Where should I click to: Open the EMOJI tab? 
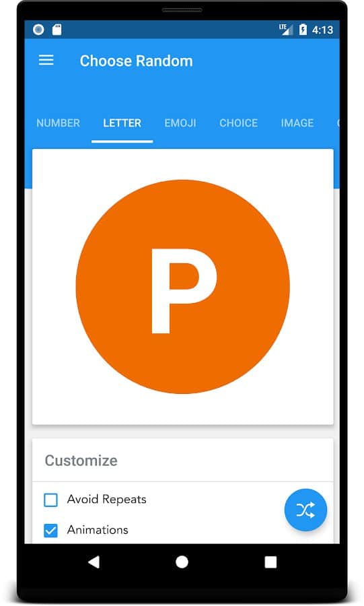tap(180, 123)
